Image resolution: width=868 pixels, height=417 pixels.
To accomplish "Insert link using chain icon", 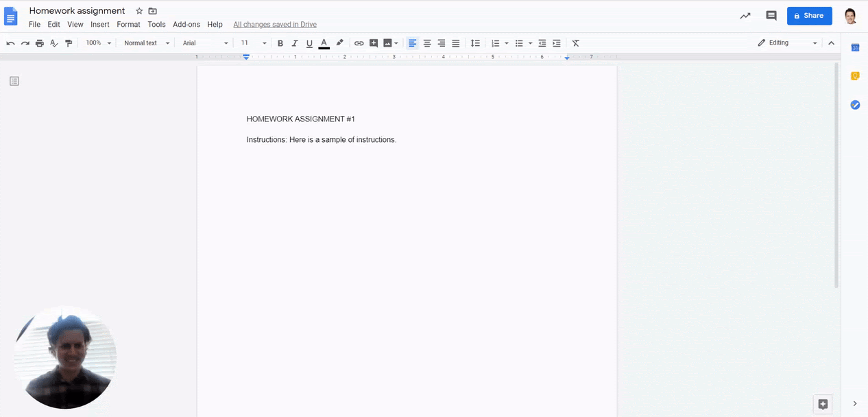I will coord(359,43).
